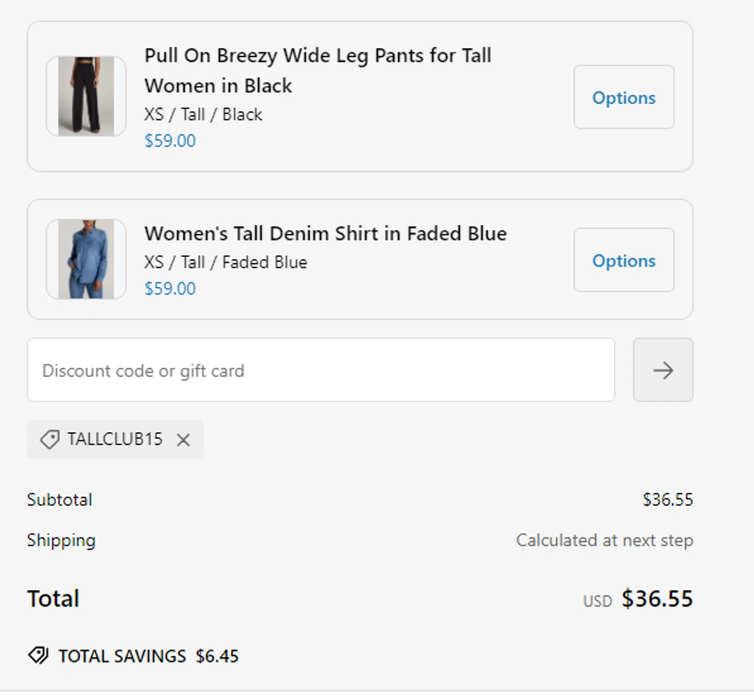Click the Total Savings tags icon
Screen dimensions: 754x700
click(x=38, y=655)
